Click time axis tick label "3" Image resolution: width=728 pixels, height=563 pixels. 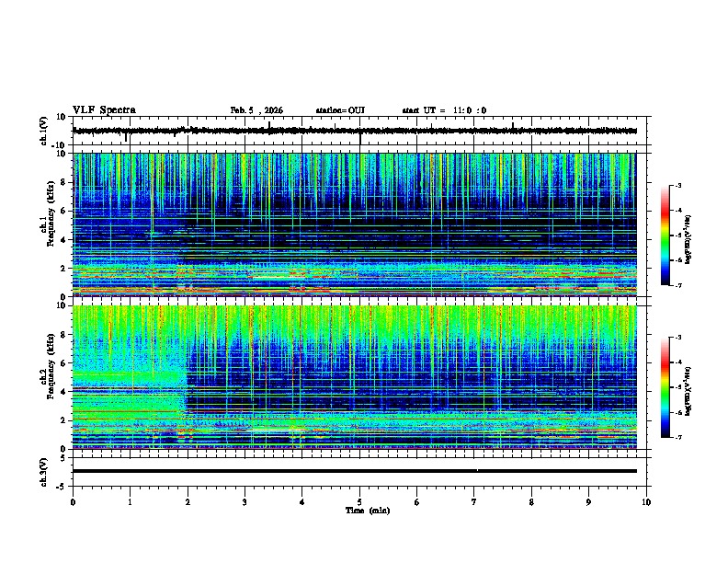[245, 502]
